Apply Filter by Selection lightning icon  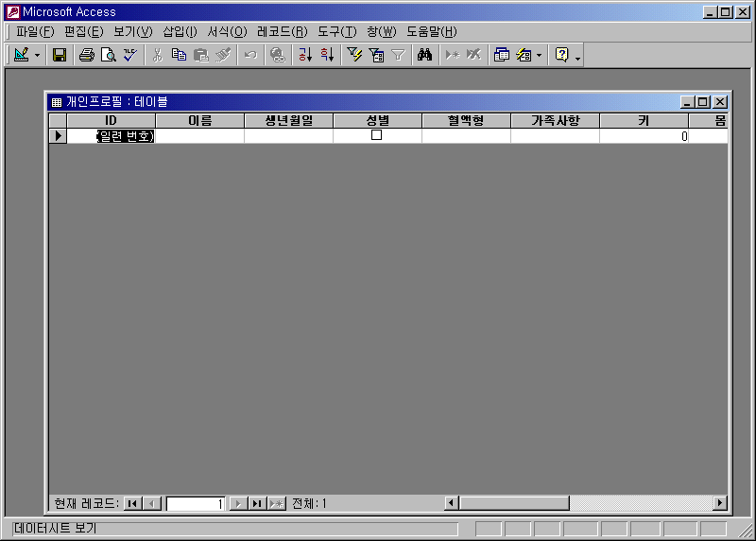[354, 55]
